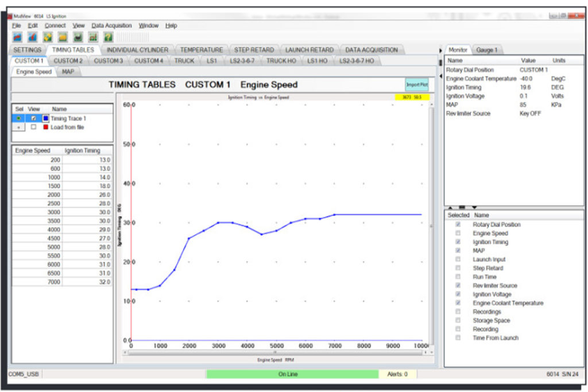The image size is (588, 392).
Task: Open the Window menu
Action: 149,25
